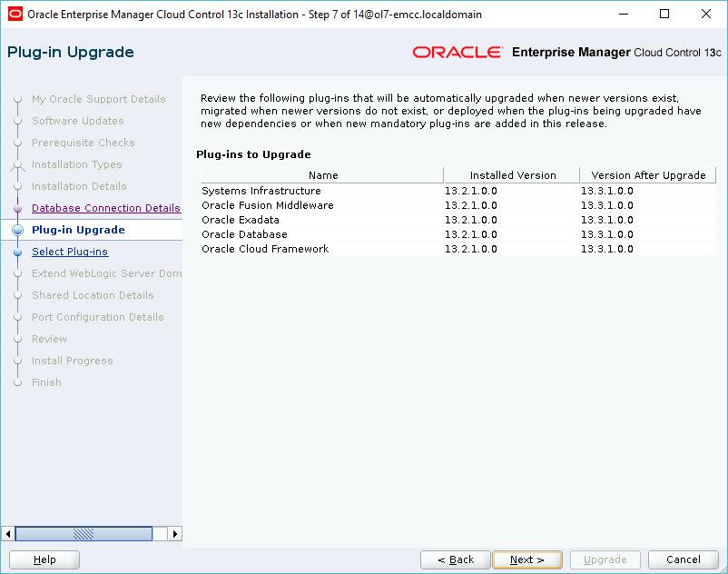Select the Oracle Cloud Framework row
The height and width of the screenshot is (574, 728).
click(457, 249)
